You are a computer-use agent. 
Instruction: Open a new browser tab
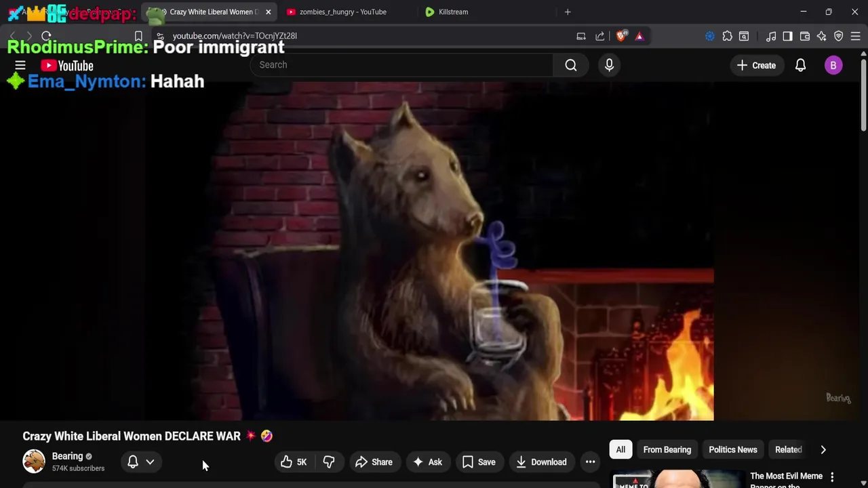coord(568,12)
